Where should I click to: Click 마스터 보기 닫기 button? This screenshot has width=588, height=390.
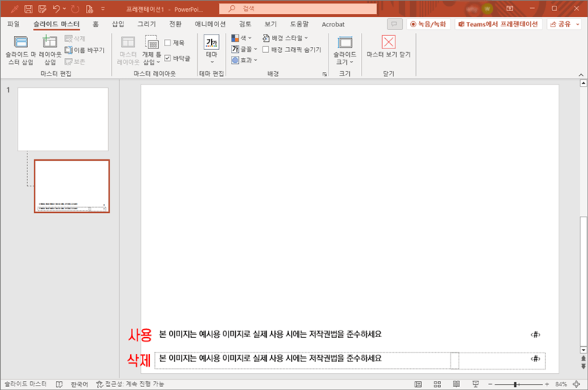(x=389, y=47)
